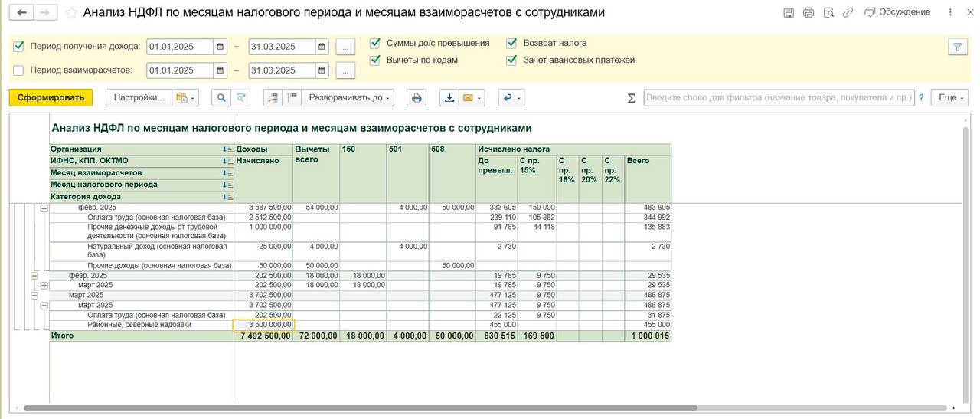The width and height of the screenshot is (980, 419).
Task: Click the find-next icon beside the magnifier
Action: [240, 97]
